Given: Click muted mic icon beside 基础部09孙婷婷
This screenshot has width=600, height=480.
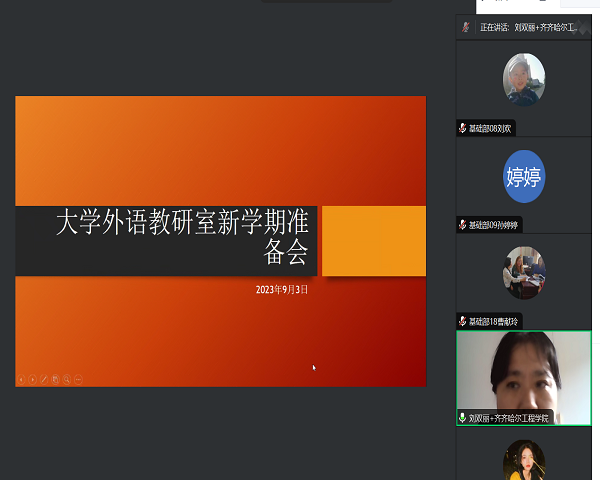Looking at the screenshot, I should coord(462,225).
